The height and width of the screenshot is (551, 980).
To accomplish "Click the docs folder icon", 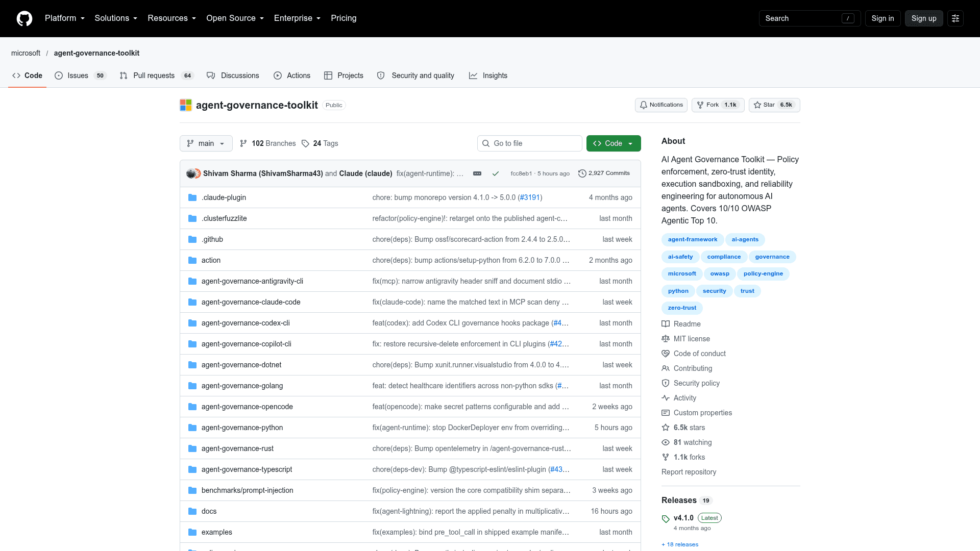I will tap(192, 511).
